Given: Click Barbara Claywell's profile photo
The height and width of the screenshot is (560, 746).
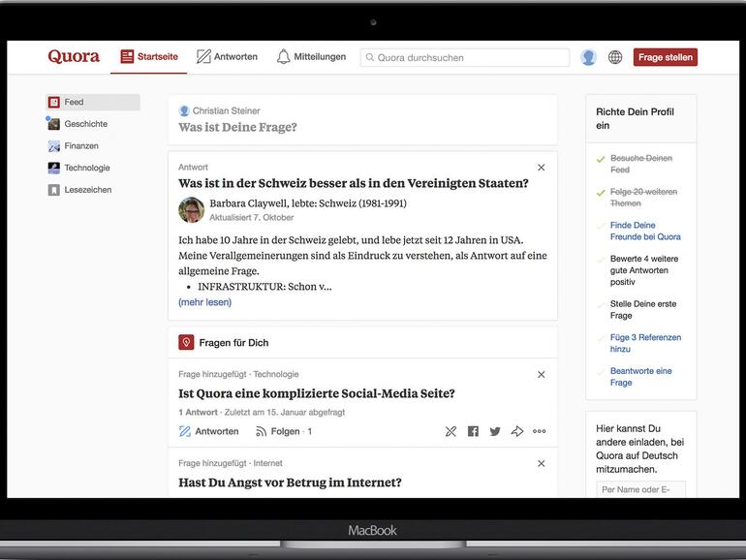Looking at the screenshot, I should [191, 210].
